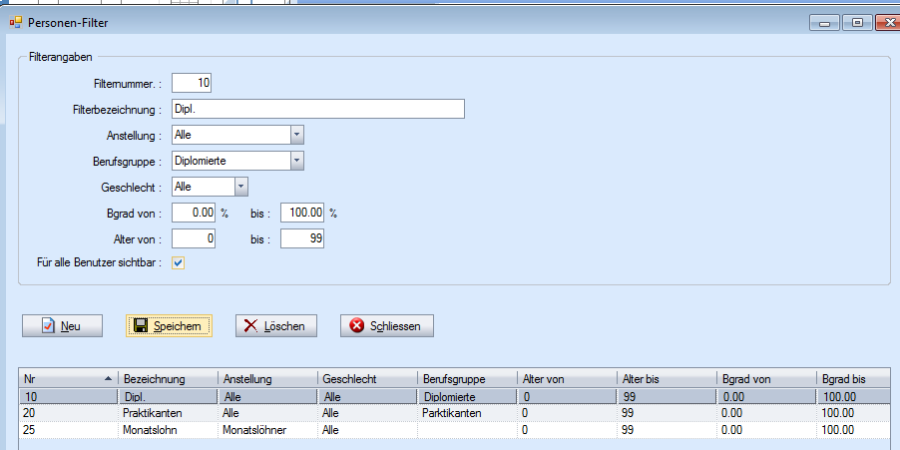Select the row with Nr 25
900x450 pixels.
tap(455, 430)
